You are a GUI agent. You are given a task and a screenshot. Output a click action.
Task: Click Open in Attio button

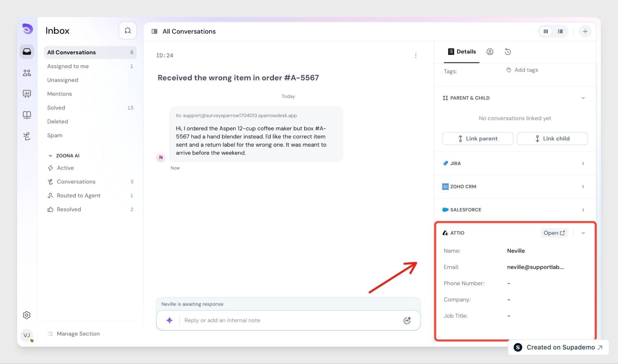pyautogui.click(x=554, y=233)
